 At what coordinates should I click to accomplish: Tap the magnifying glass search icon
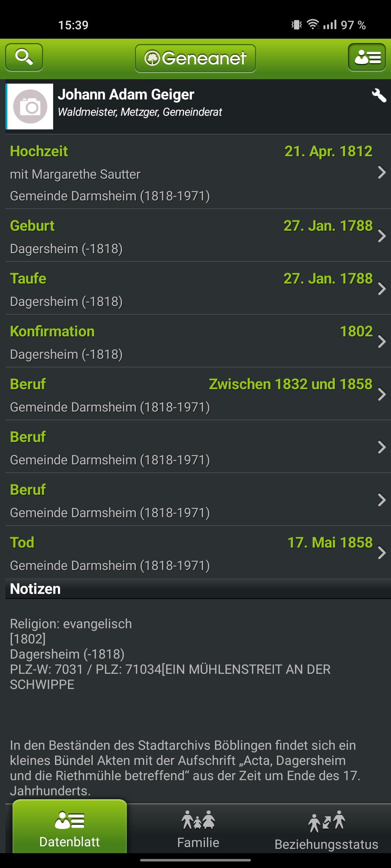pos(24,57)
